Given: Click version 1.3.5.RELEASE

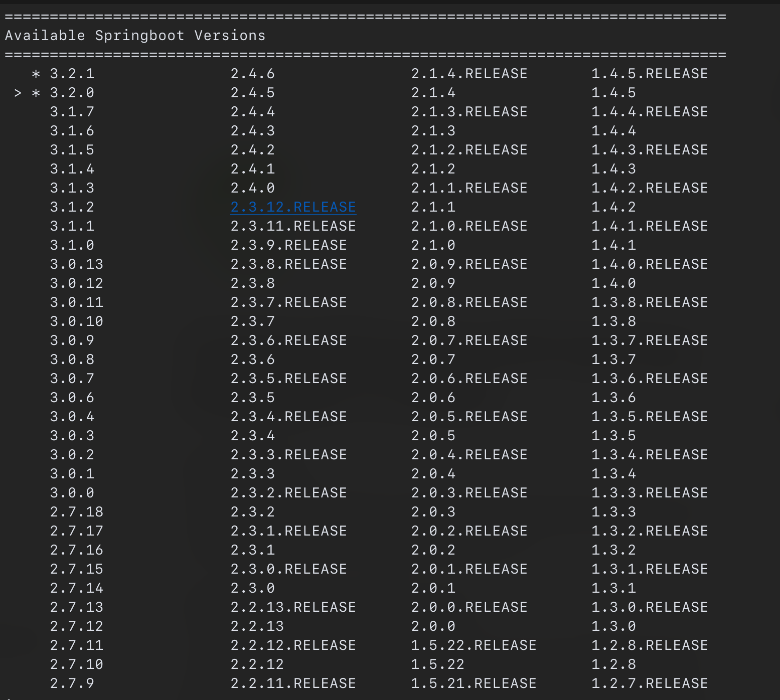Looking at the screenshot, I should [650, 417].
